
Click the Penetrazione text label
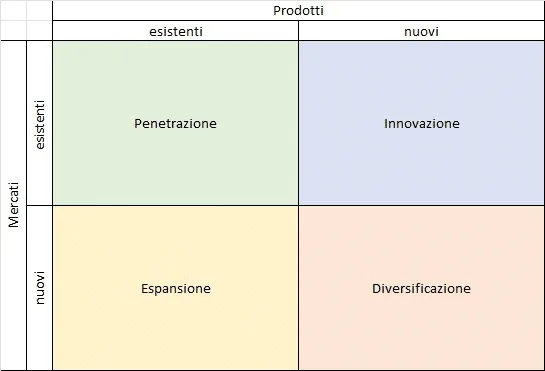[x=176, y=123]
